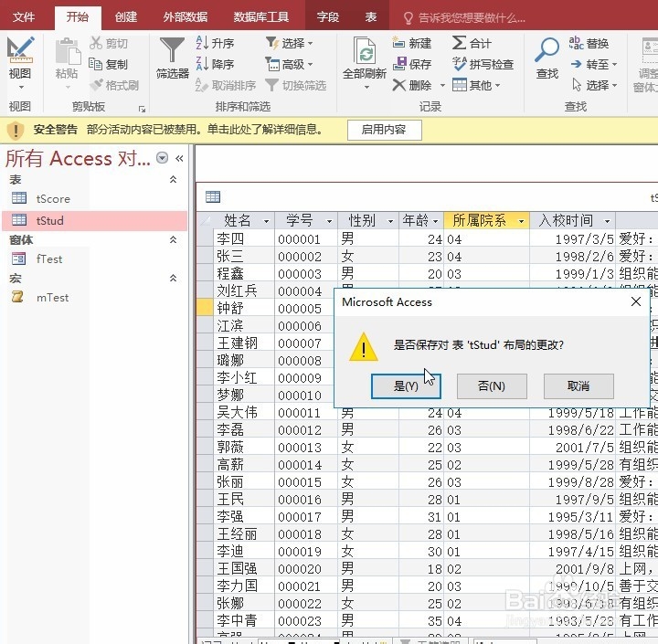Click Save record (保存) icon
This screenshot has width=658, height=644.
point(399,64)
